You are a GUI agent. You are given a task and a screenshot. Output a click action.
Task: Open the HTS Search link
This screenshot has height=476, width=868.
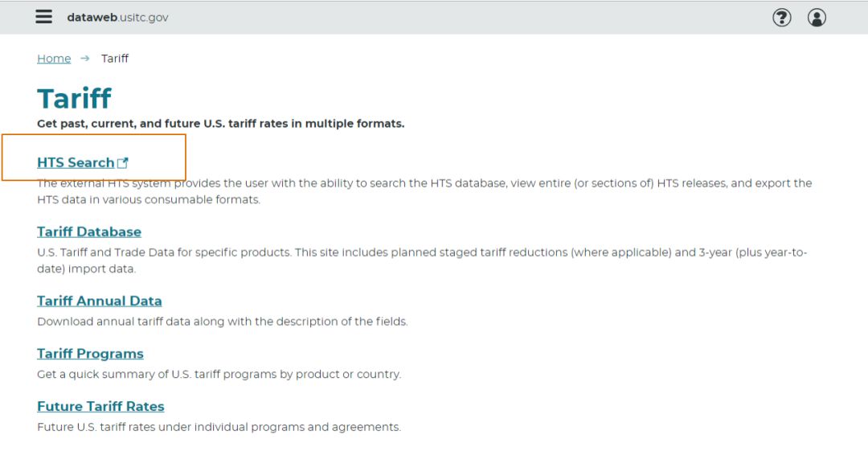[x=76, y=163]
